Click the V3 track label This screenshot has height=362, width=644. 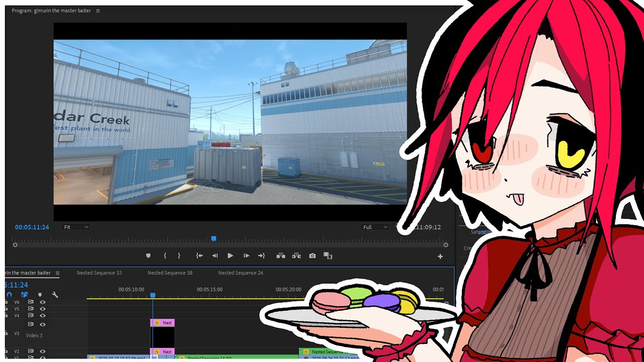point(17,333)
